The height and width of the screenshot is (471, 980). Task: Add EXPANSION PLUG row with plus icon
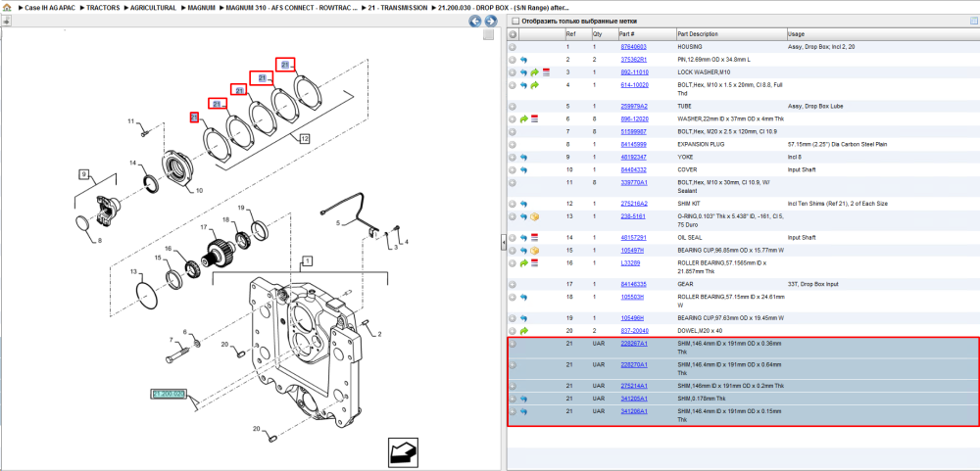point(513,144)
